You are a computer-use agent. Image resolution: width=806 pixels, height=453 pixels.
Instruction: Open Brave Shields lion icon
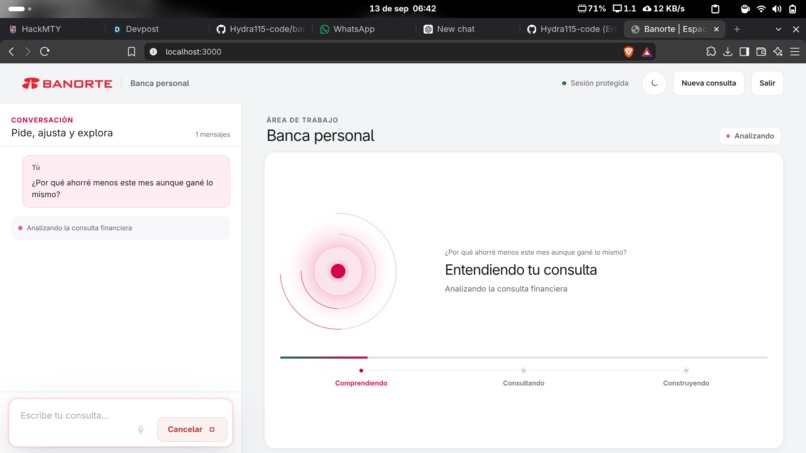tap(628, 51)
